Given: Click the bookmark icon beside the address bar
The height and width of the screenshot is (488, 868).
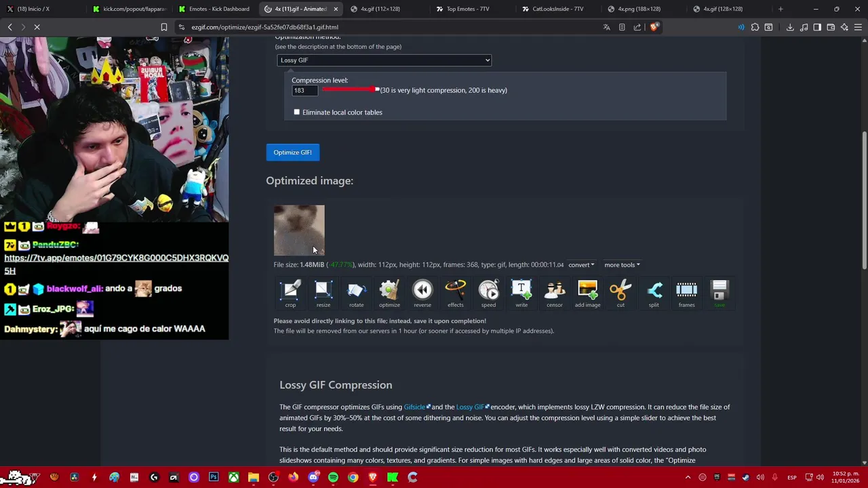Looking at the screenshot, I should 163,27.
